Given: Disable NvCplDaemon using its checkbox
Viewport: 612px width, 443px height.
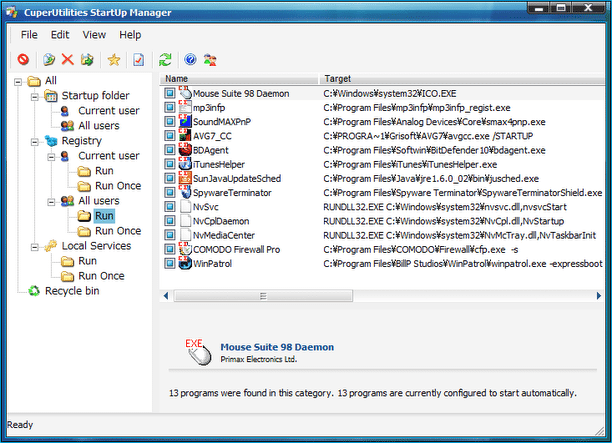Looking at the screenshot, I should pyautogui.click(x=170, y=221).
